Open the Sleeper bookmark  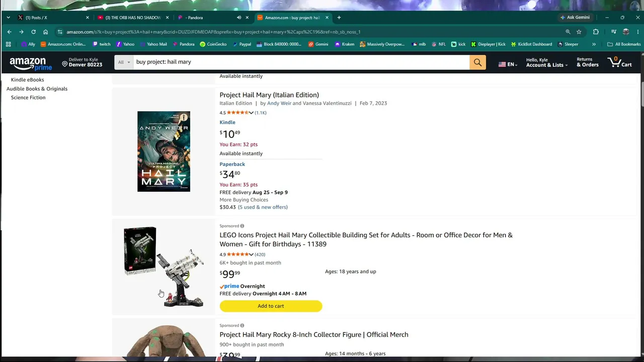pos(568,44)
